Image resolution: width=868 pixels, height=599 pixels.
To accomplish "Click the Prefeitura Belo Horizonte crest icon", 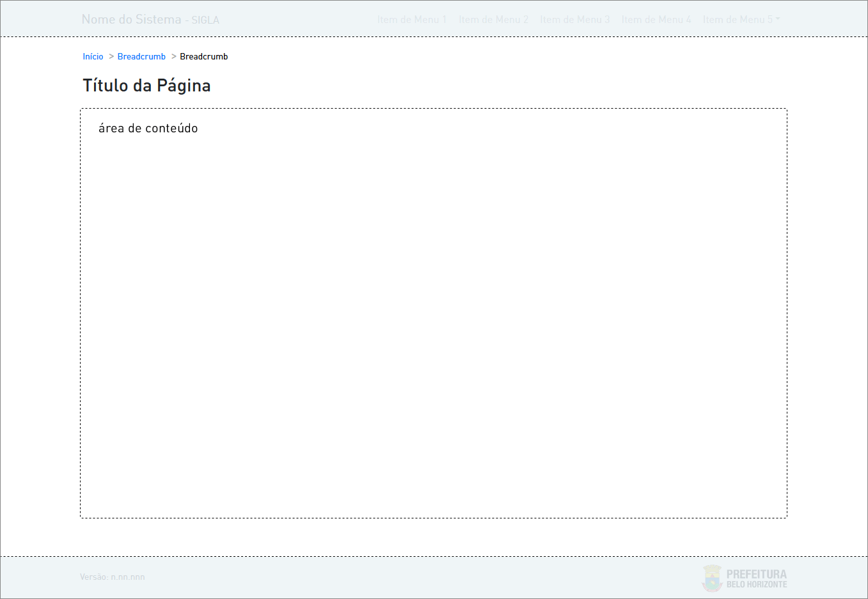I will pyautogui.click(x=712, y=579).
